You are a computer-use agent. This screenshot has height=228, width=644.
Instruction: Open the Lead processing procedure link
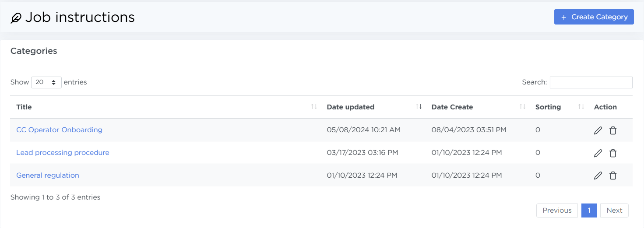coord(63,153)
